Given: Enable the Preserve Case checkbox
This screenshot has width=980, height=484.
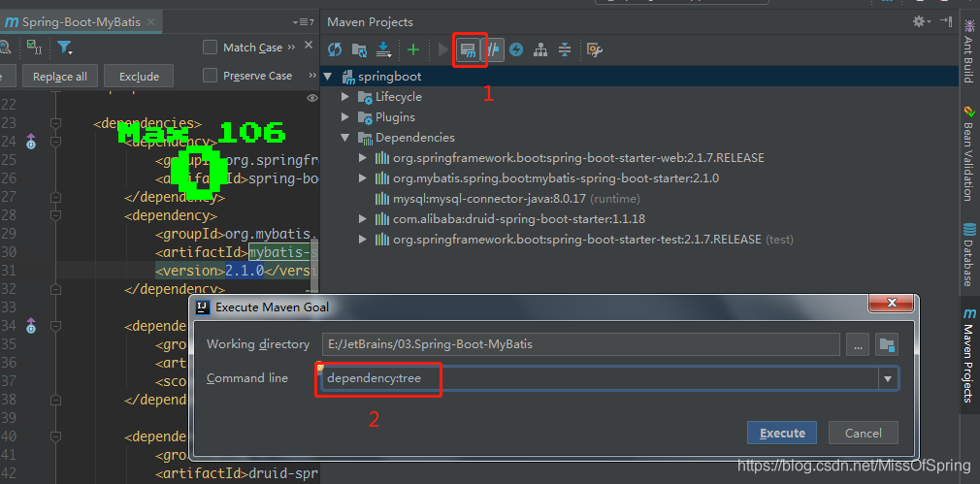Looking at the screenshot, I should click(x=210, y=76).
